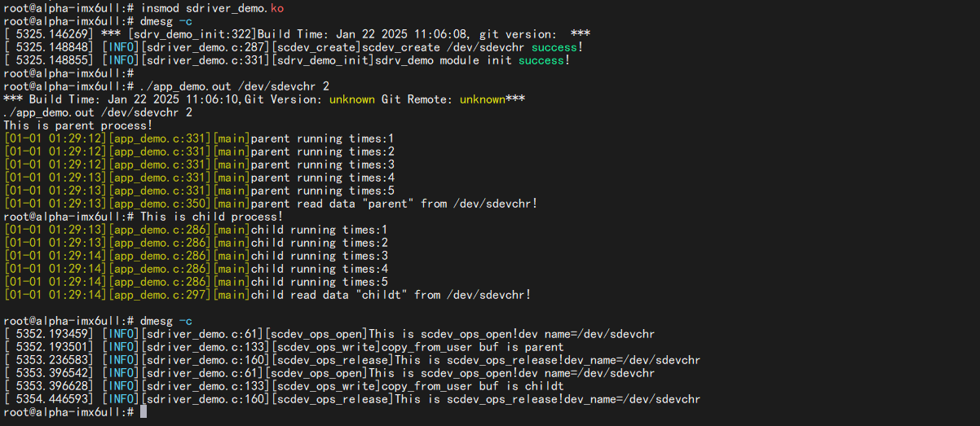
Task: Click "copy_from_user buf is parent" log text
Action: click(x=473, y=347)
